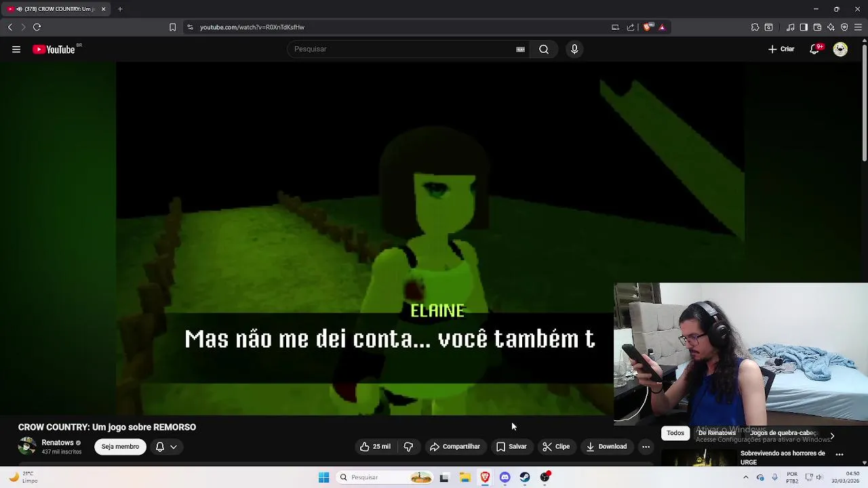This screenshot has height=488, width=868.
Task: Dislike the video
Action: (408, 447)
